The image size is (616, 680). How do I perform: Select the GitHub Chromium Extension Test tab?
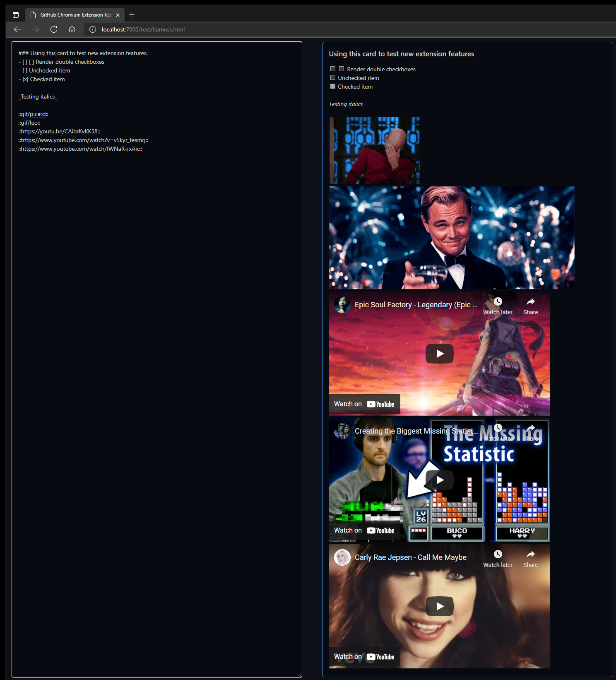point(75,15)
